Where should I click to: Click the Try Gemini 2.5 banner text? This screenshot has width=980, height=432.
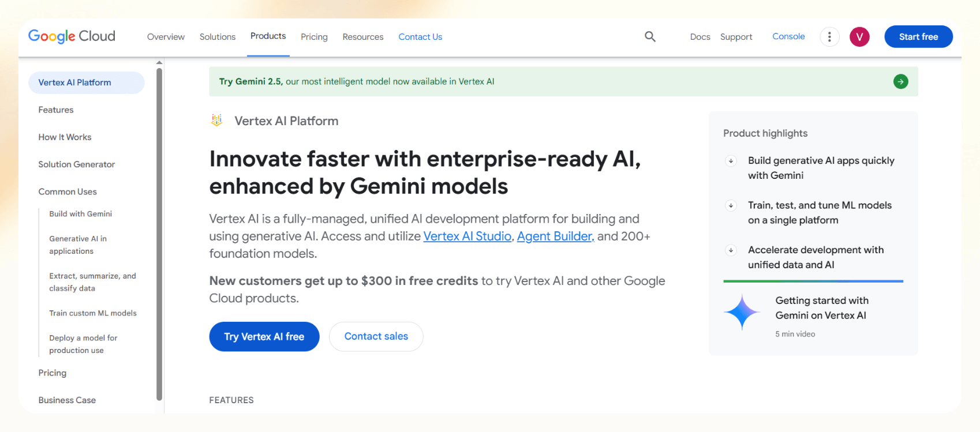point(357,81)
